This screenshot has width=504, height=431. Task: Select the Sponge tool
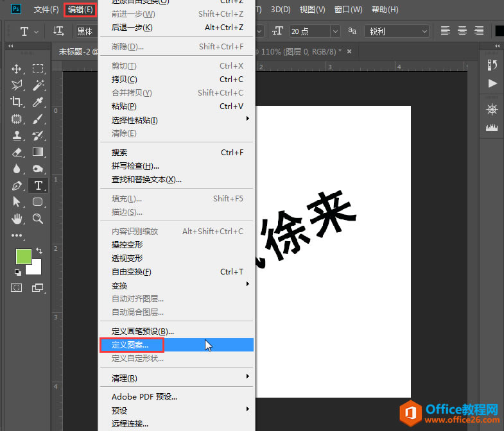point(38,169)
